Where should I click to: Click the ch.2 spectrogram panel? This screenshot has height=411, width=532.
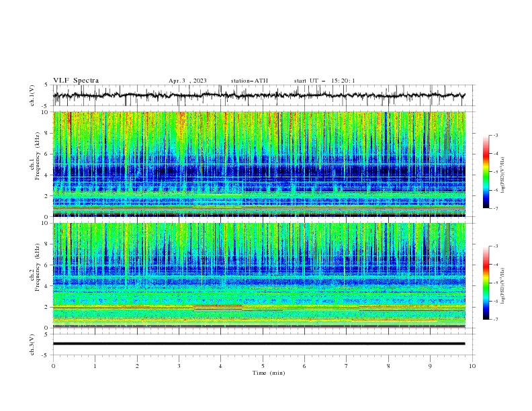pyautogui.click(x=259, y=275)
